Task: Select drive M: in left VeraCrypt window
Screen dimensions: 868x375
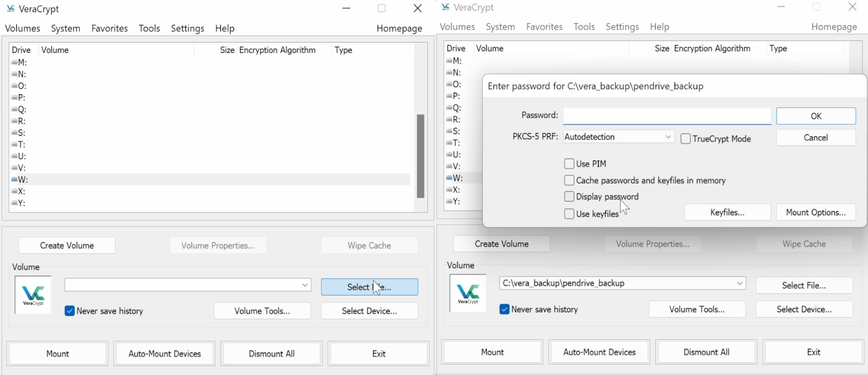Action: click(x=19, y=62)
